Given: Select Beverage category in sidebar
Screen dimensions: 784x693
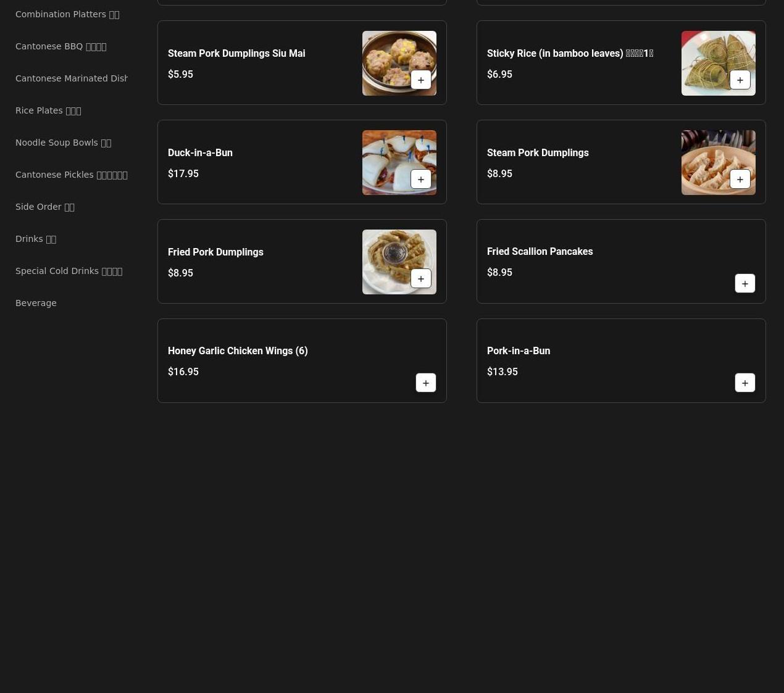Looking at the screenshot, I should coord(36,303).
